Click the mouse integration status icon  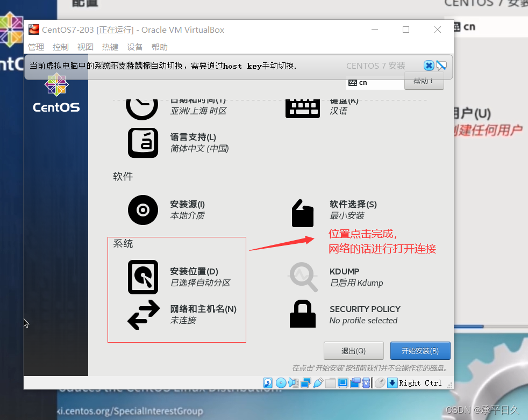[380, 383]
